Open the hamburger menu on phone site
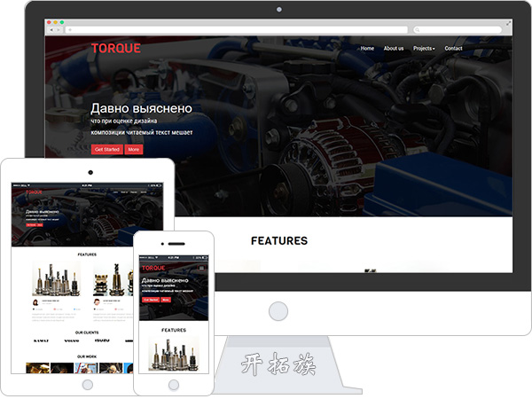This screenshot has width=532, height=399. pyautogui.click(x=201, y=268)
